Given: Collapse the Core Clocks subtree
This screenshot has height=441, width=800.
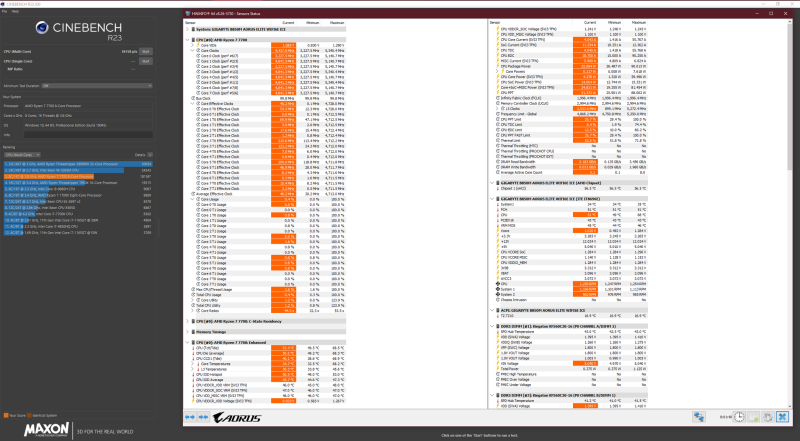Looking at the screenshot, I should (x=192, y=51).
